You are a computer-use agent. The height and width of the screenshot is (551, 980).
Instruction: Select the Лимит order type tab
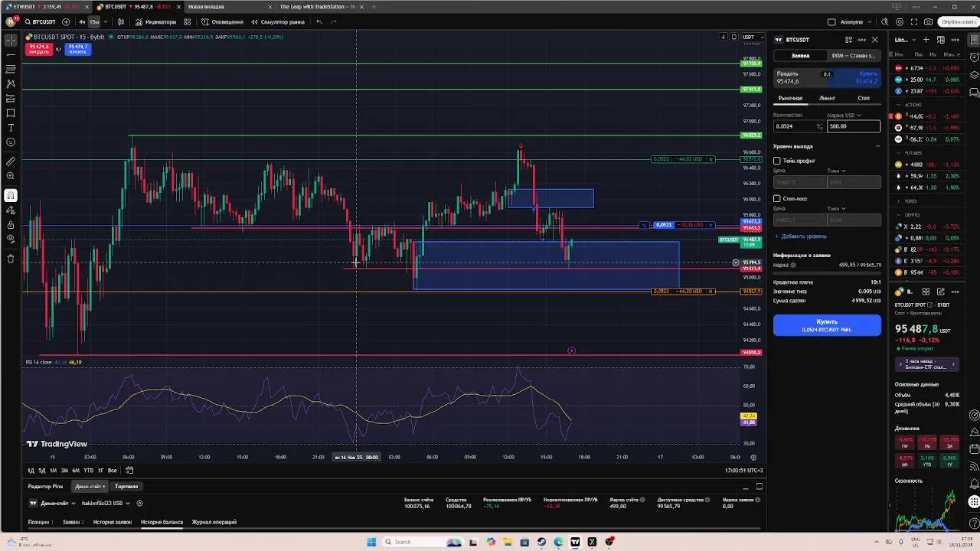(827, 98)
